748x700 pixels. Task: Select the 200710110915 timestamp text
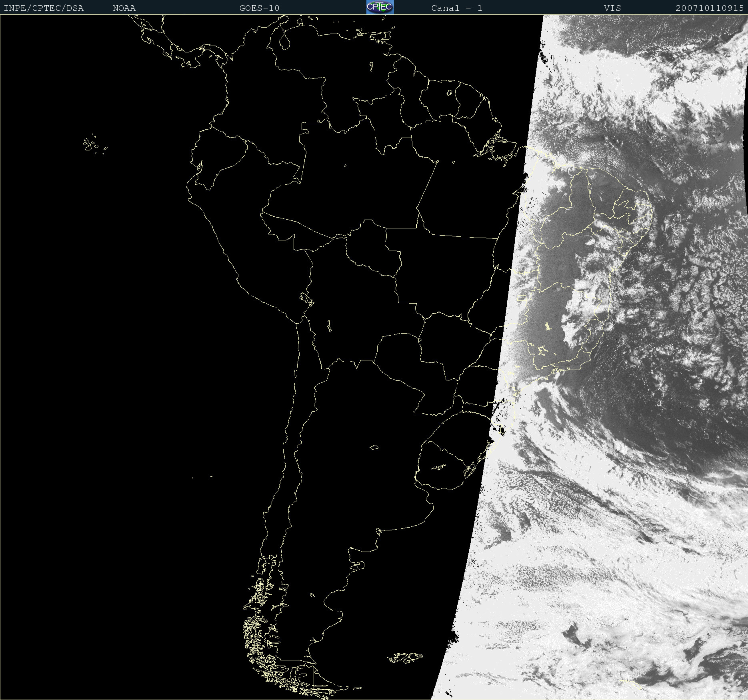[x=710, y=8]
